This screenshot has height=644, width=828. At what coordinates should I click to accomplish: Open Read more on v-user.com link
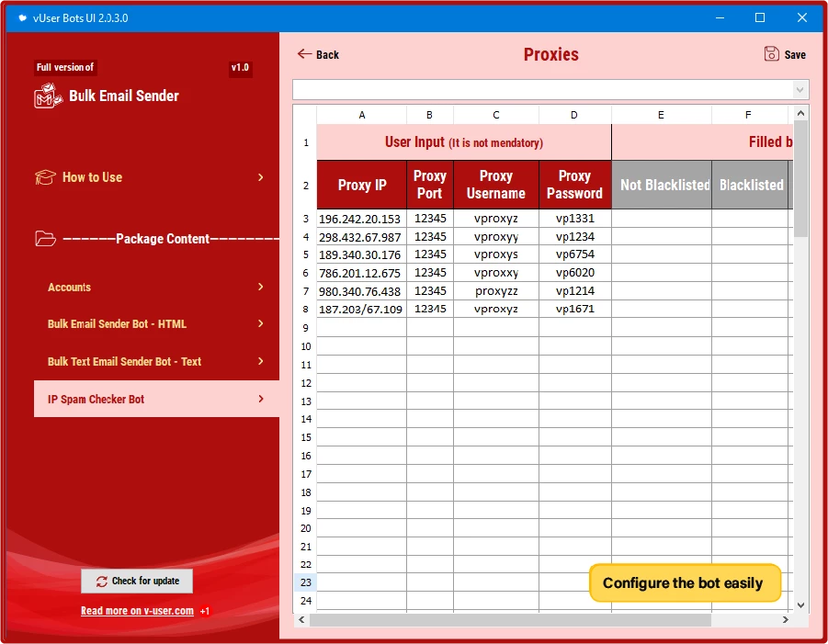pyautogui.click(x=137, y=611)
